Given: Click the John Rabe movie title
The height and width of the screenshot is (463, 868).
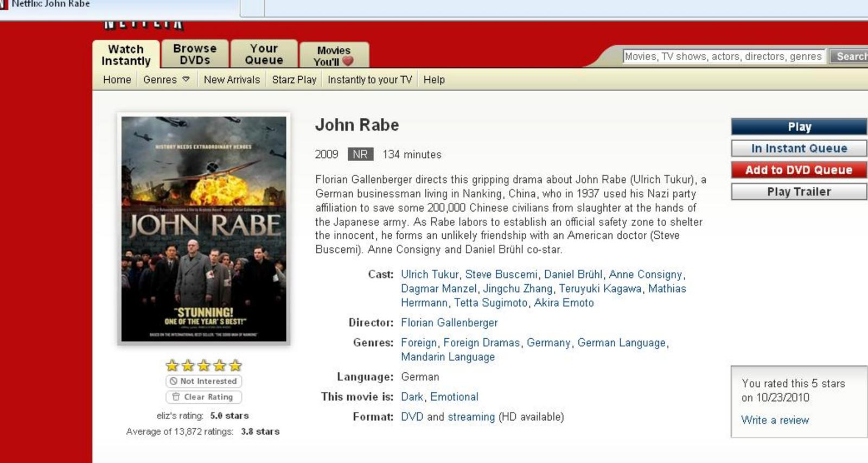Looking at the screenshot, I should (357, 125).
